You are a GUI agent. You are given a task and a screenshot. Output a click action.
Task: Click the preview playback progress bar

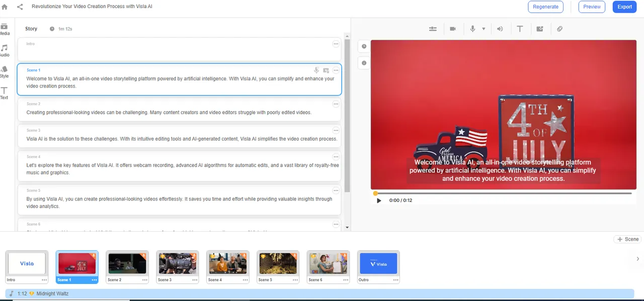[503, 193]
